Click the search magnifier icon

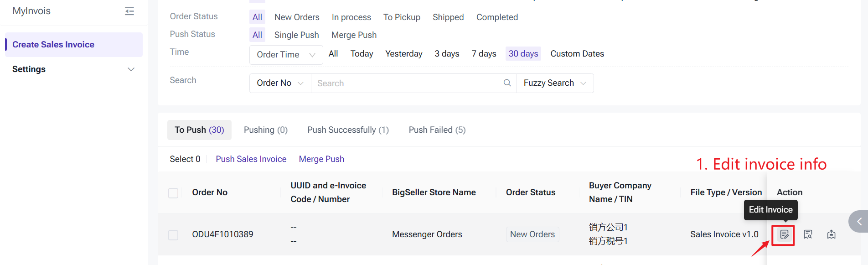tap(507, 83)
